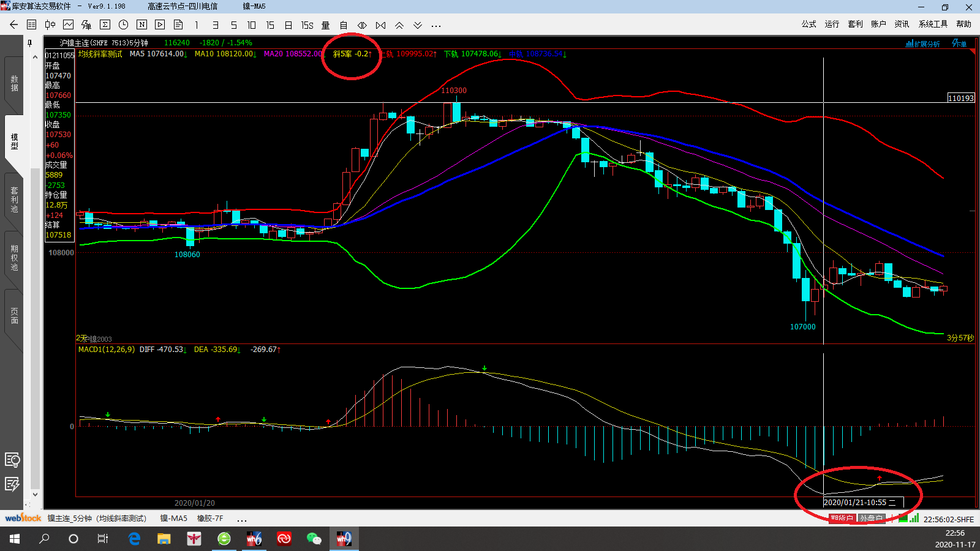Click the double chevron down toolbar arrow
This screenshot has height=551, width=980.
(x=418, y=25)
